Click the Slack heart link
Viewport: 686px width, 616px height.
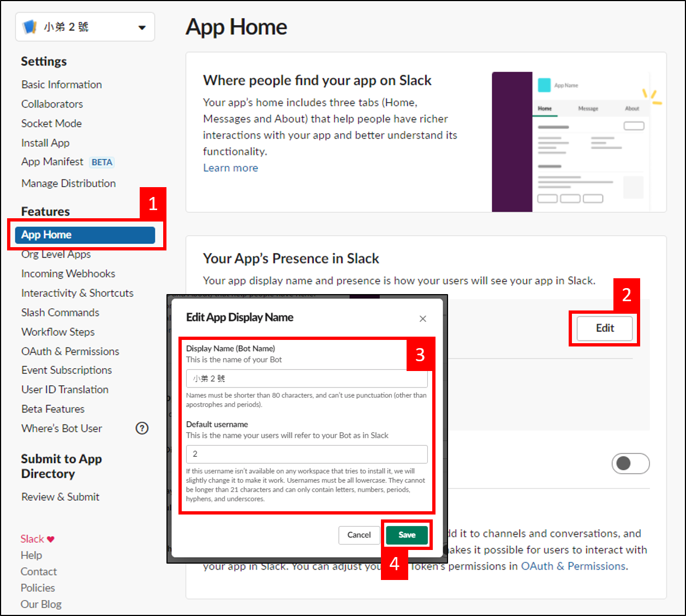(38, 539)
